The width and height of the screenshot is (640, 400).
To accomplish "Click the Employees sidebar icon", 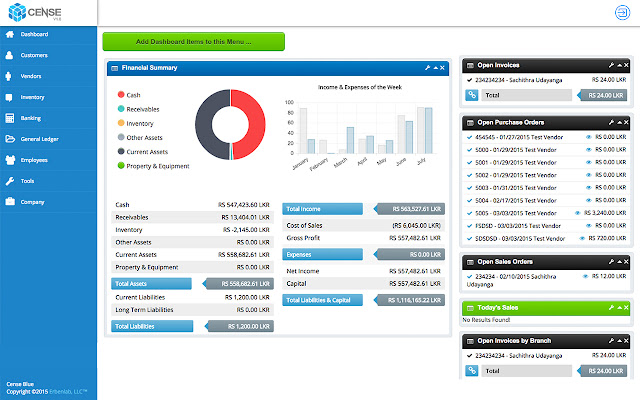I will (10, 160).
